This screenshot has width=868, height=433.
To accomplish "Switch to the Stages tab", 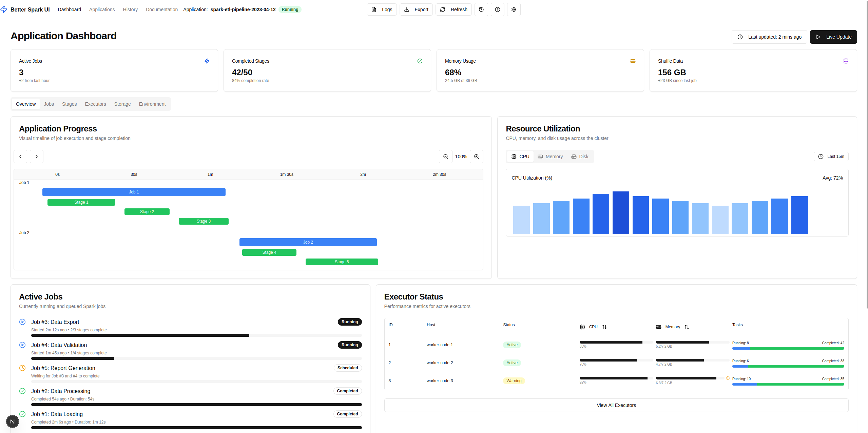I will 69,104.
